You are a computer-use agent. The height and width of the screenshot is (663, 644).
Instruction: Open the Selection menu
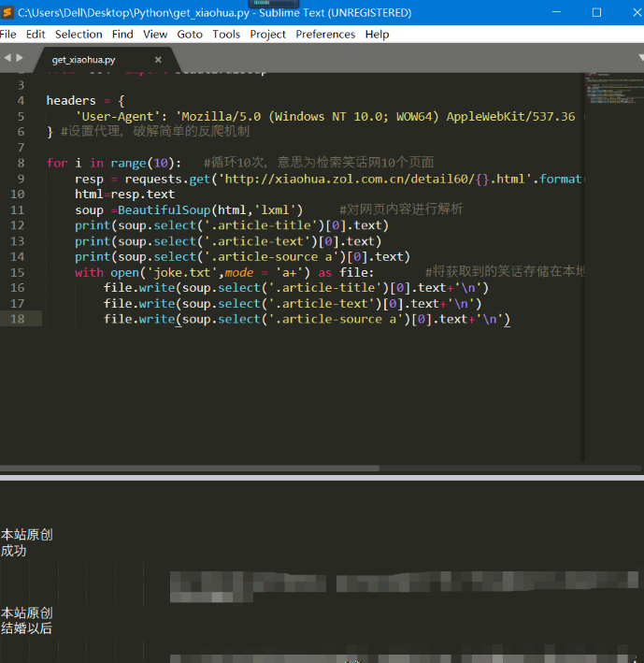coord(79,35)
